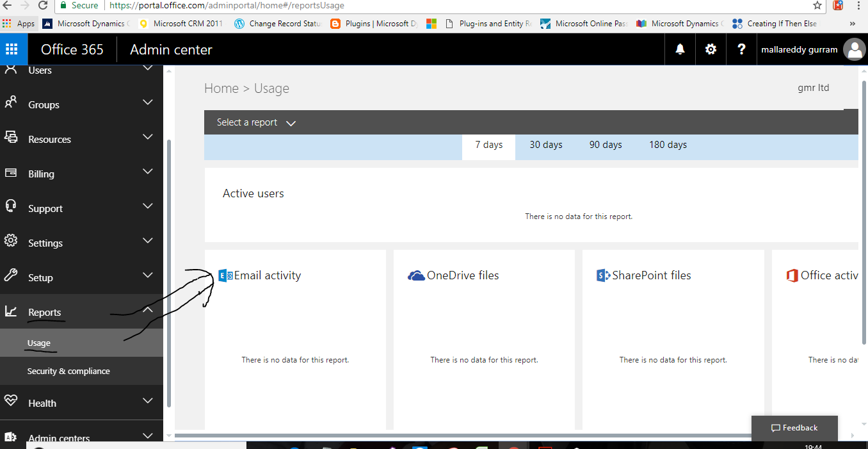
Task: Click the SharePoint icon beside SharePoint files
Action: [603, 275]
